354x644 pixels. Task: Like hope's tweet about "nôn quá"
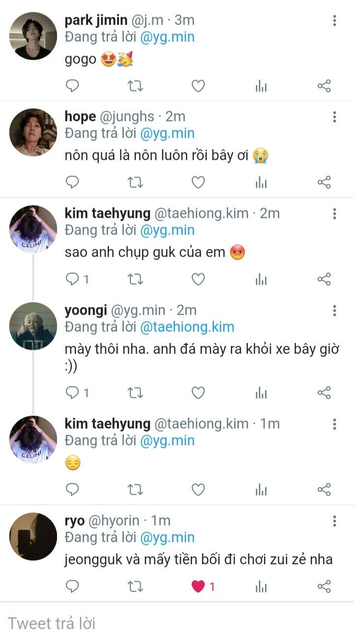pos(198,182)
